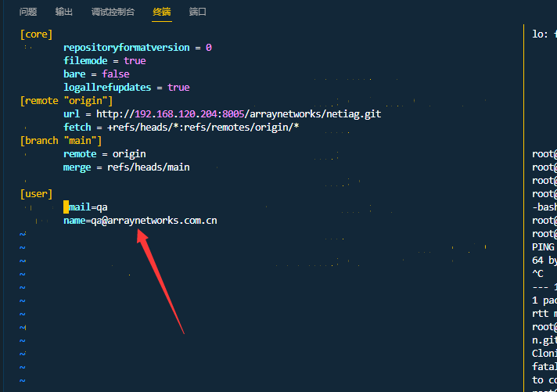The image size is (557, 392).
Task: Click the ^C line in right terminal
Action: point(537,274)
